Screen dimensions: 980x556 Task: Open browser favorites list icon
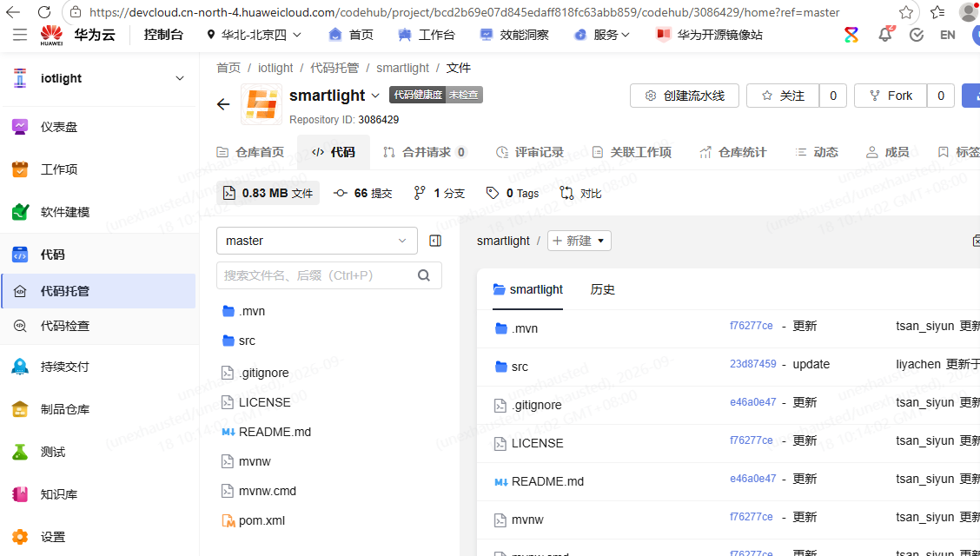pos(937,12)
